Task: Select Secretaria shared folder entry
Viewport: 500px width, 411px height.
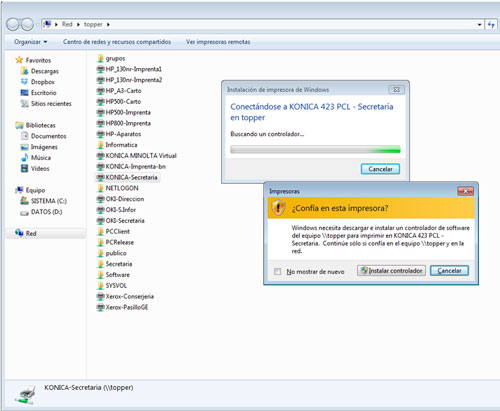Action: click(x=115, y=264)
